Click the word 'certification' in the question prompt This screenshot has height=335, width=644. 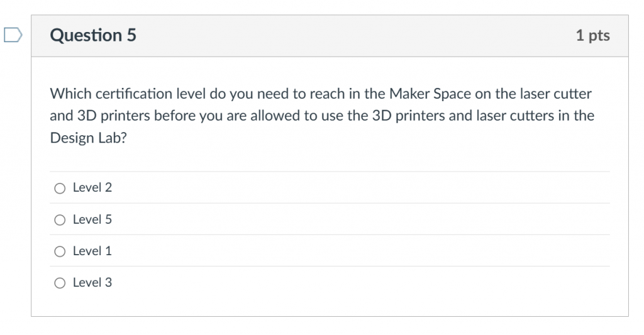pyautogui.click(x=134, y=94)
